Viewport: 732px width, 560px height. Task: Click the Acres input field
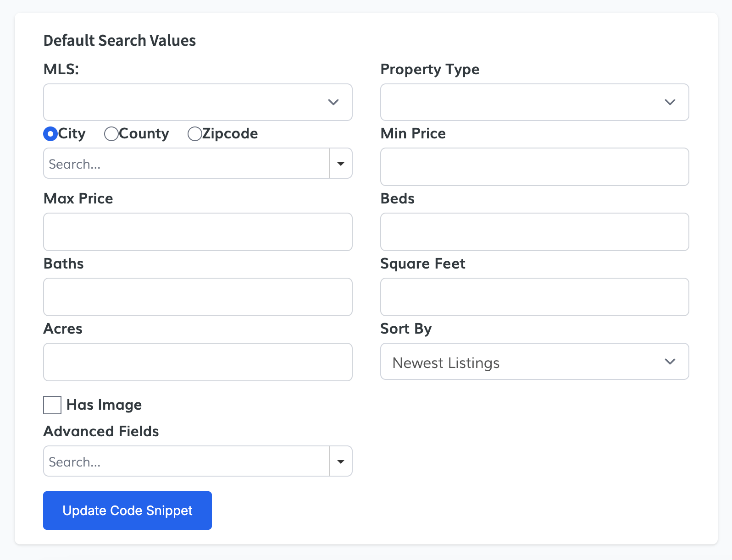coord(198,362)
